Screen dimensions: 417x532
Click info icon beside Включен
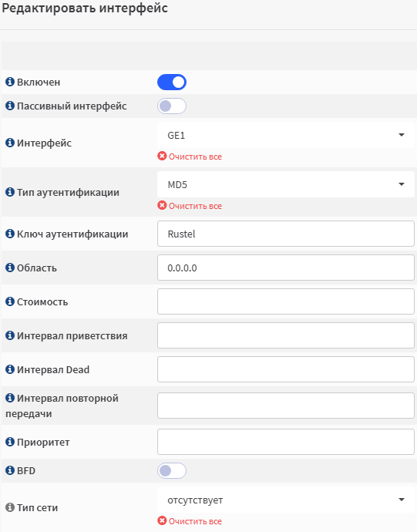point(10,82)
